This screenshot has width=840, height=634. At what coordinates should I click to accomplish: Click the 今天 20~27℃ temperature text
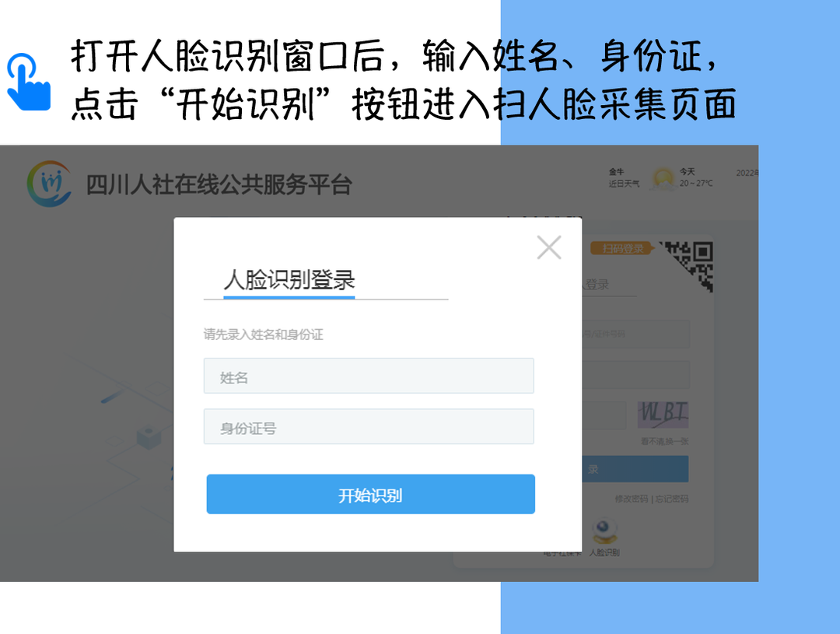(x=696, y=177)
